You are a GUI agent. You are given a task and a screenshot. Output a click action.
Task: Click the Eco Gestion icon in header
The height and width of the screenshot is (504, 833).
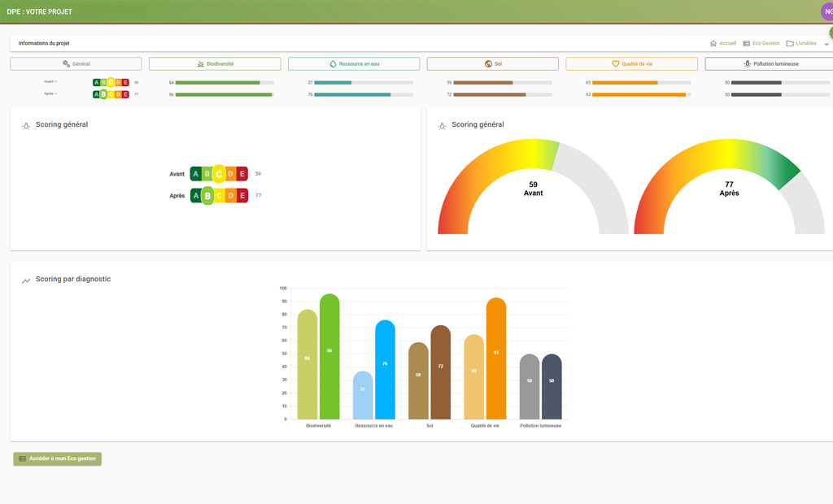(747, 43)
